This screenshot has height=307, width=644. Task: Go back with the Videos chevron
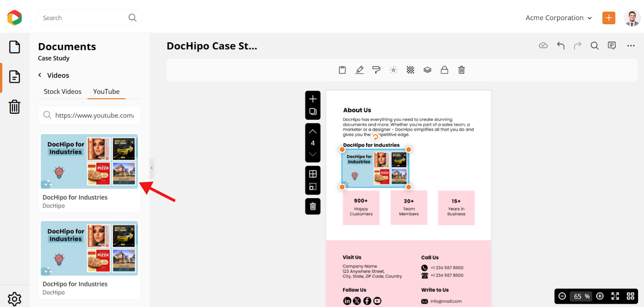click(x=40, y=75)
